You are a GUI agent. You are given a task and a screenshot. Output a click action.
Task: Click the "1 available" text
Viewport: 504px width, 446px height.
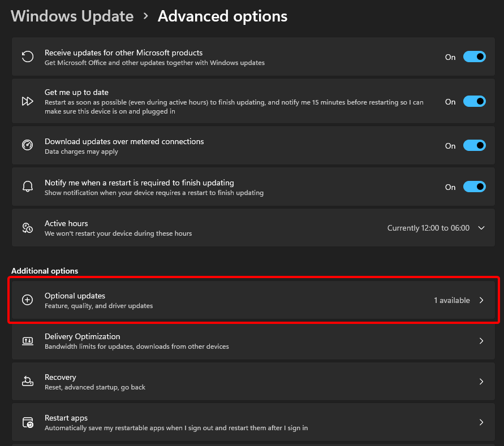[x=452, y=300]
